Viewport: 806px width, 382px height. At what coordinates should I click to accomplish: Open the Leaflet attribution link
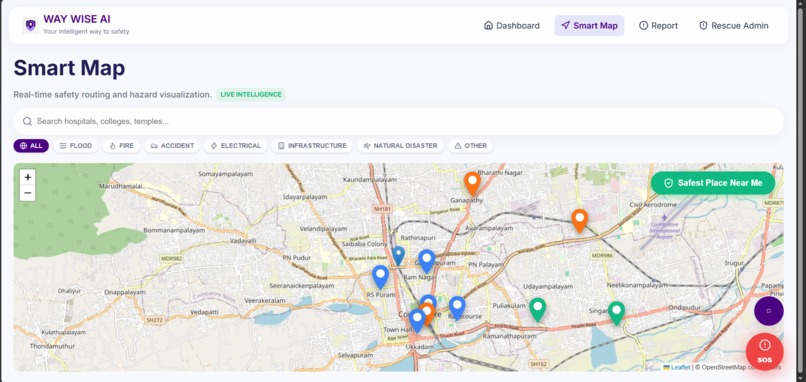pos(677,367)
